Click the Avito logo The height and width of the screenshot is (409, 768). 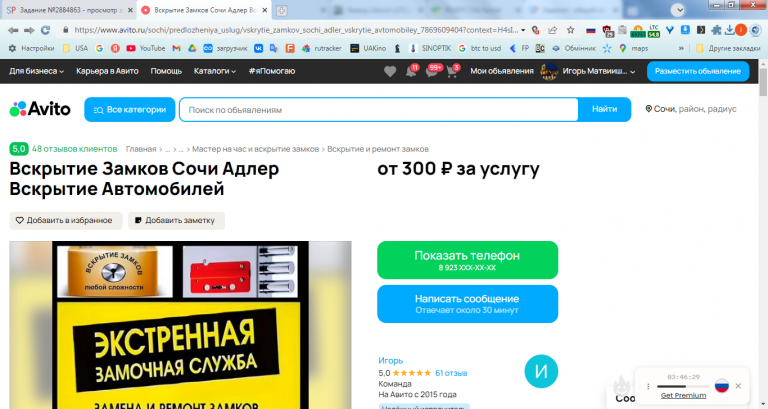[40, 109]
